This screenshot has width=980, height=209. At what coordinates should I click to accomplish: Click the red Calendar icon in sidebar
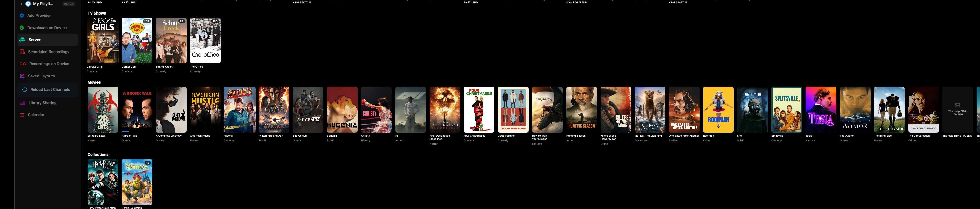[x=22, y=115]
